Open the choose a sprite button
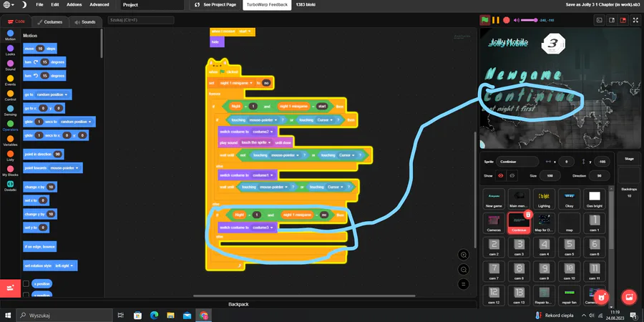 click(x=601, y=297)
